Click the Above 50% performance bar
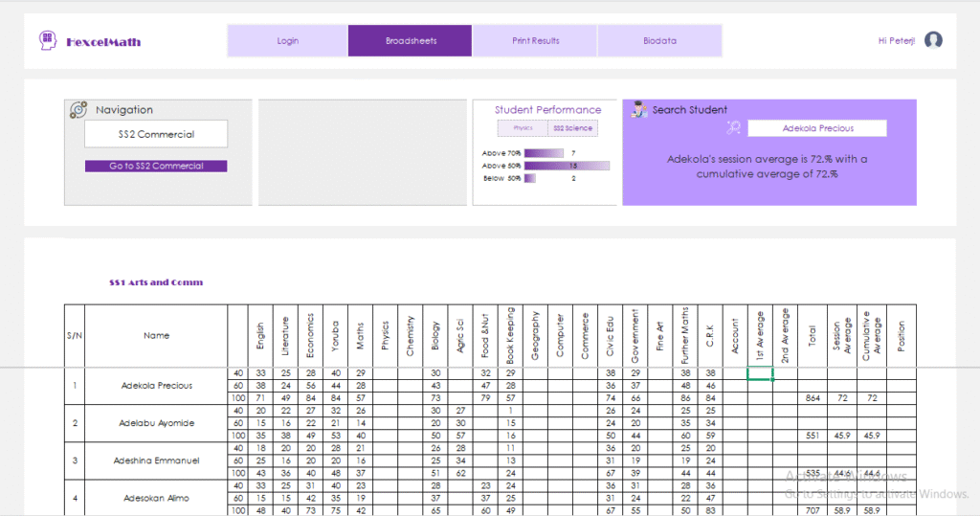The image size is (980, 516). click(567, 166)
